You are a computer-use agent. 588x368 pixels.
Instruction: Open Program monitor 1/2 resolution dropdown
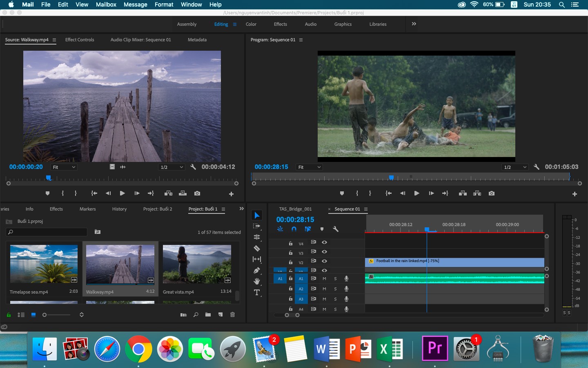click(x=515, y=167)
